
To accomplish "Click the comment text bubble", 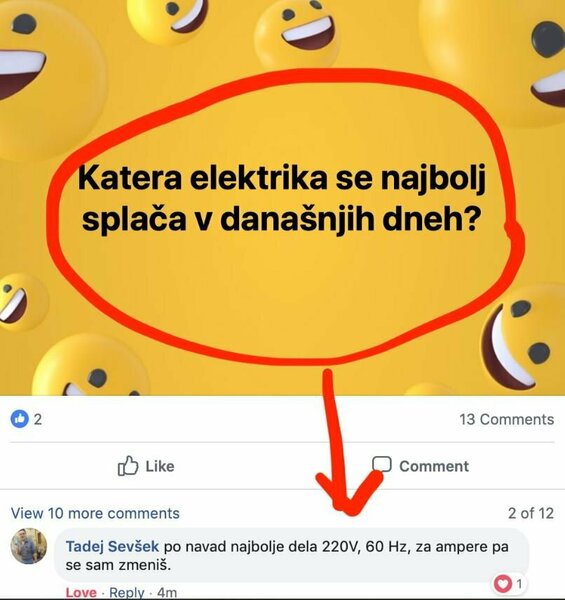I will (x=292, y=555).
